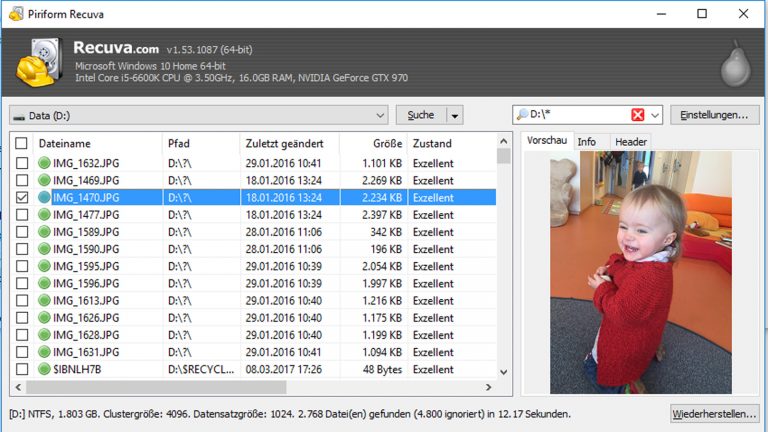Open Einstellungen settings button

[x=713, y=115]
